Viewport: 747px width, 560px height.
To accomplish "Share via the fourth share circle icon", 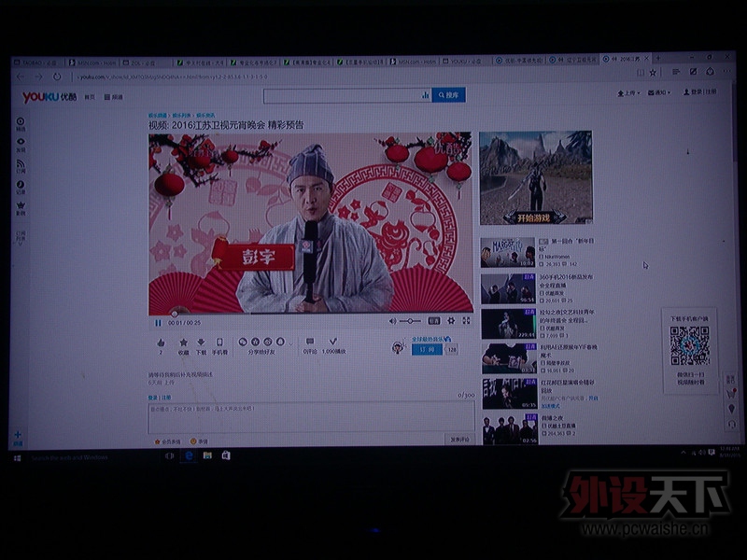I will pyautogui.click(x=280, y=342).
